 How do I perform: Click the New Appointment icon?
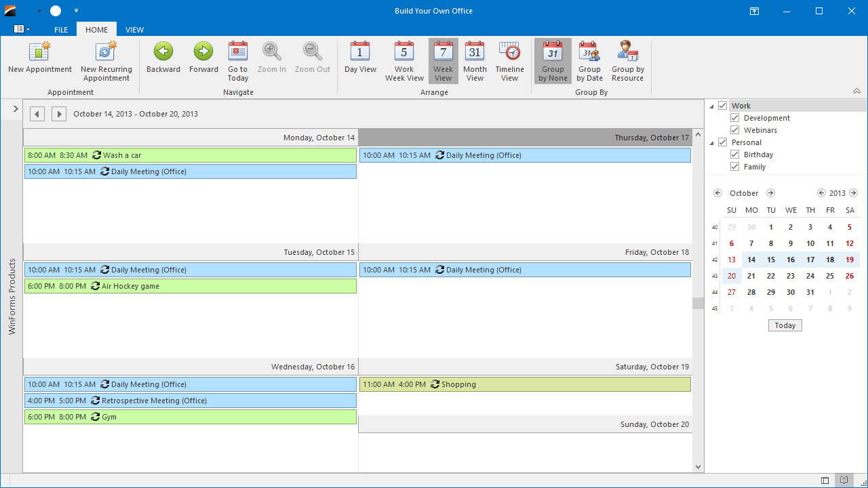[x=39, y=52]
